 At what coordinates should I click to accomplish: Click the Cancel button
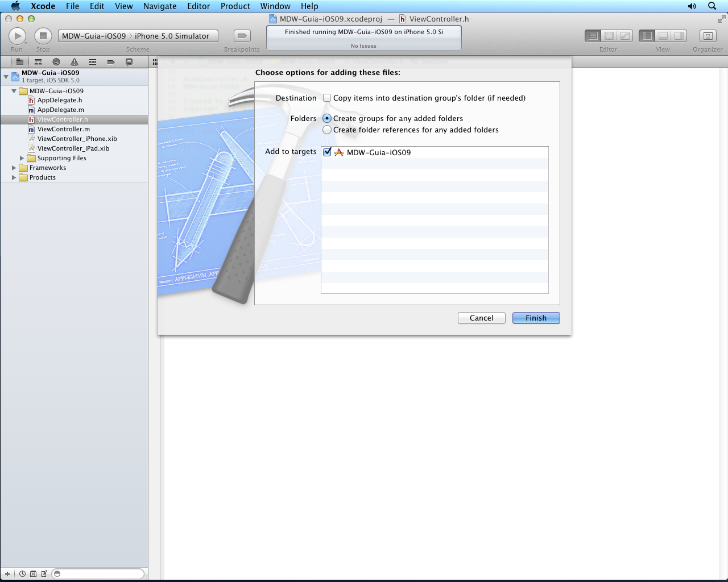[482, 318]
